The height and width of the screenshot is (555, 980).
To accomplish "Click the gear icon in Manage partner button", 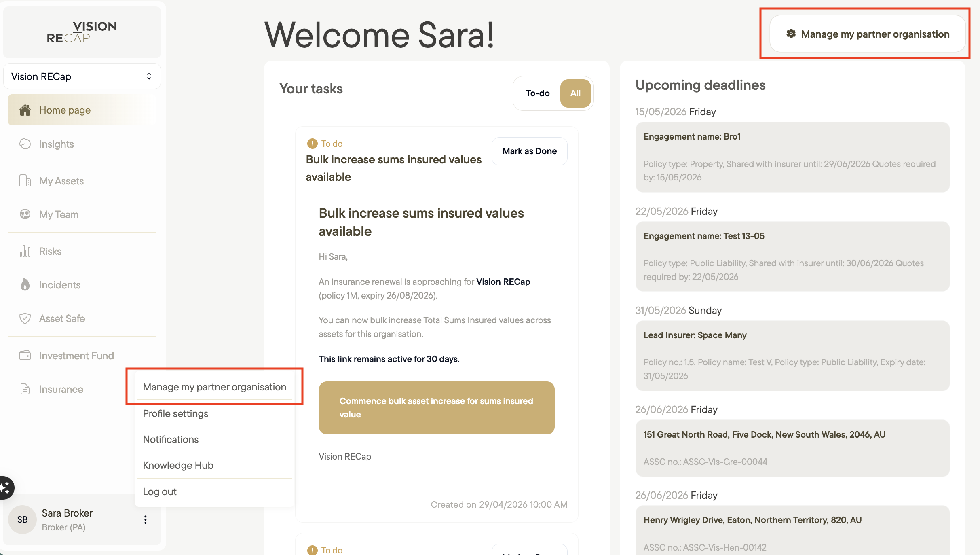I will (791, 34).
